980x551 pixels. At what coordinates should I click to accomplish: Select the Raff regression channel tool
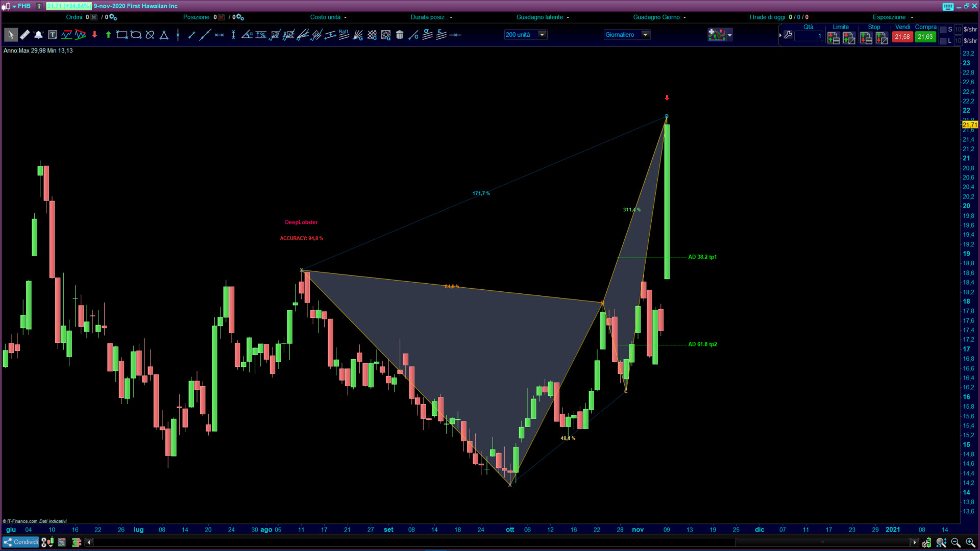[x=344, y=35]
